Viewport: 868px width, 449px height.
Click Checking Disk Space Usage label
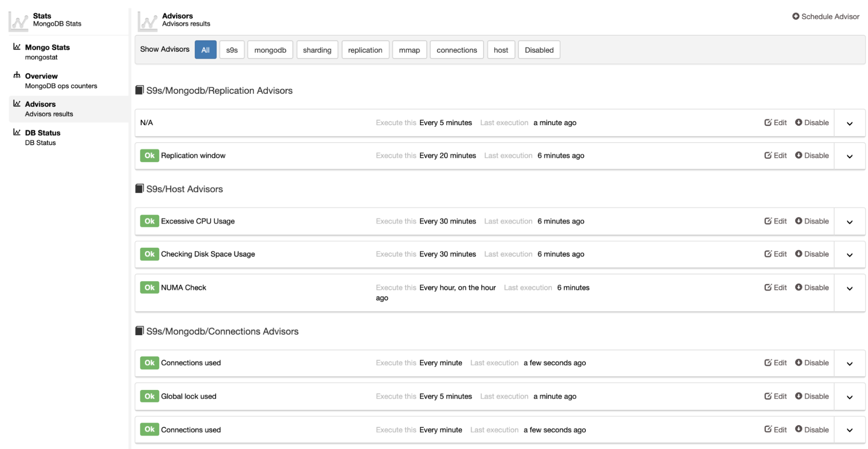tap(208, 254)
